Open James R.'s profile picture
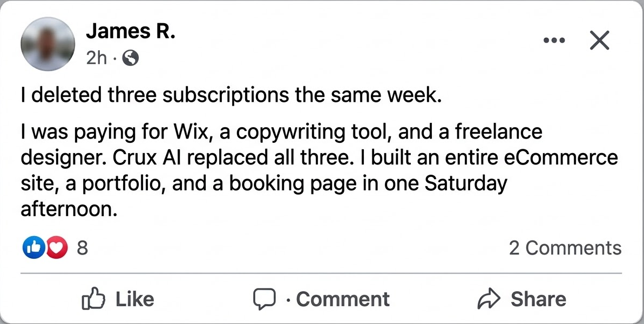The image size is (644, 324). tap(48, 44)
